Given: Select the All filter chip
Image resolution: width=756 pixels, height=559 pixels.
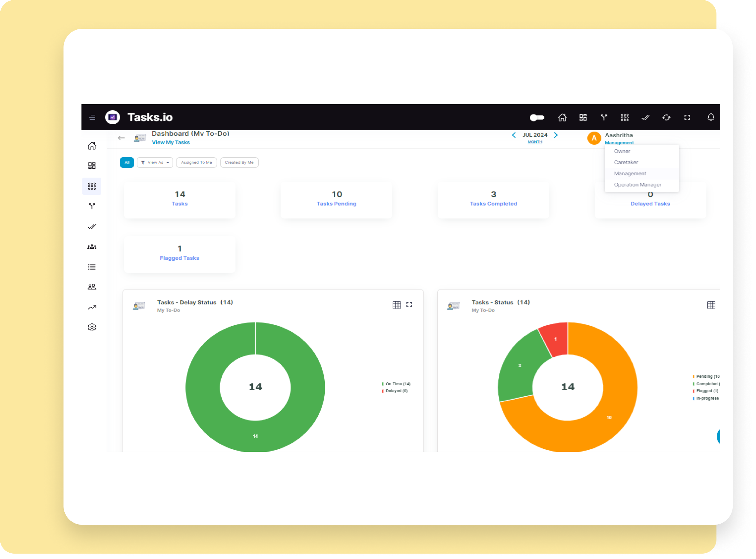Looking at the screenshot, I should click(127, 162).
